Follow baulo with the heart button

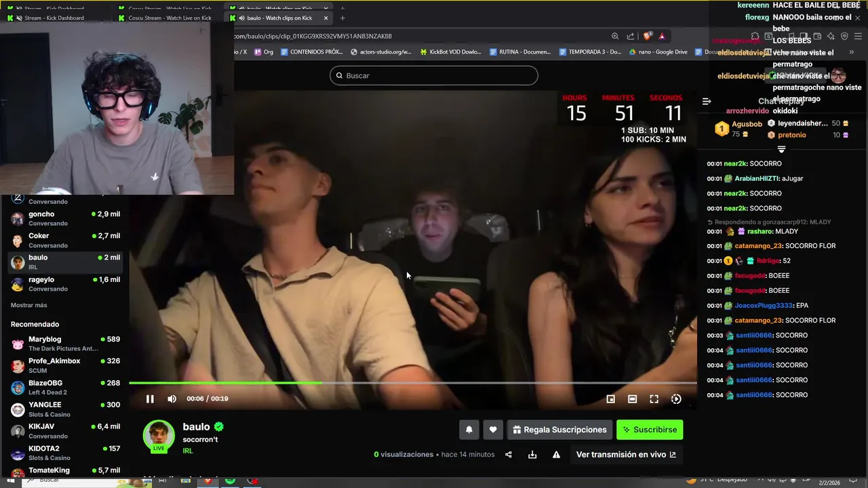point(493,430)
